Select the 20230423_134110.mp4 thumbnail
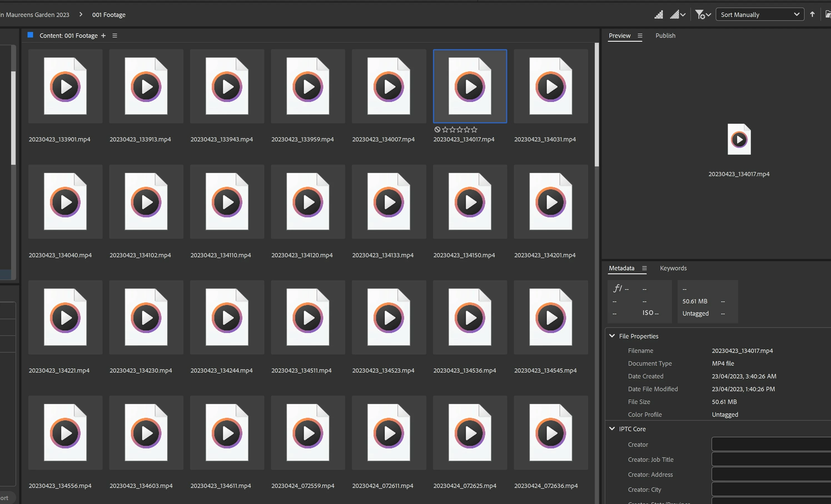The image size is (831, 504). pyautogui.click(x=227, y=202)
